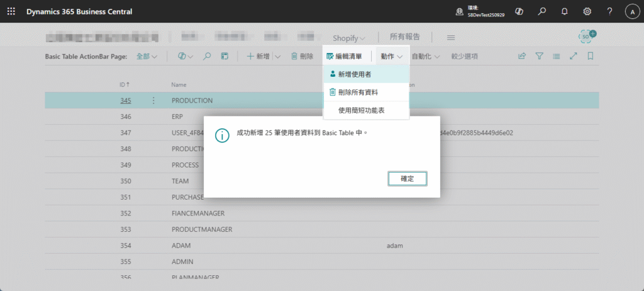The height and width of the screenshot is (291, 644).
Task: Select 新增使用者 menu entry
Action: coord(367,74)
